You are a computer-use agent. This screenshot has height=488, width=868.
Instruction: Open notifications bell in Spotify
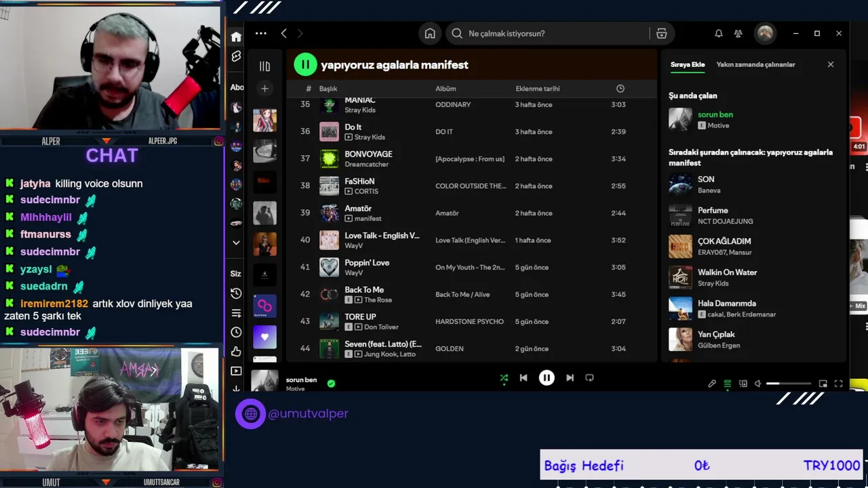[x=719, y=33]
